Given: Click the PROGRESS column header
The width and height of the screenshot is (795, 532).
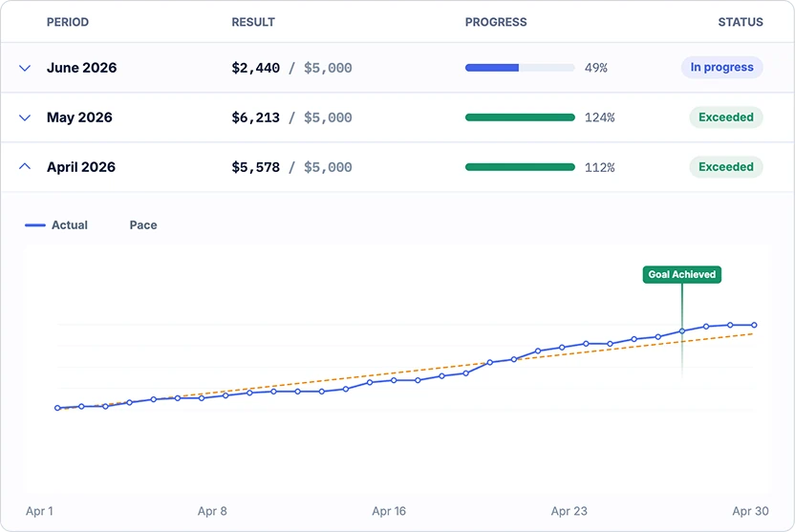Looking at the screenshot, I should [496, 22].
